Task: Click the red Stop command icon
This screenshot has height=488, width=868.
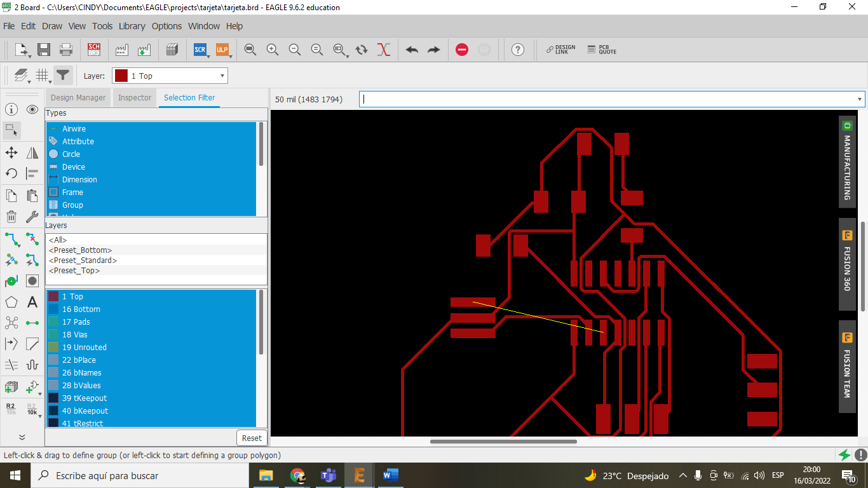Action: 462,50
